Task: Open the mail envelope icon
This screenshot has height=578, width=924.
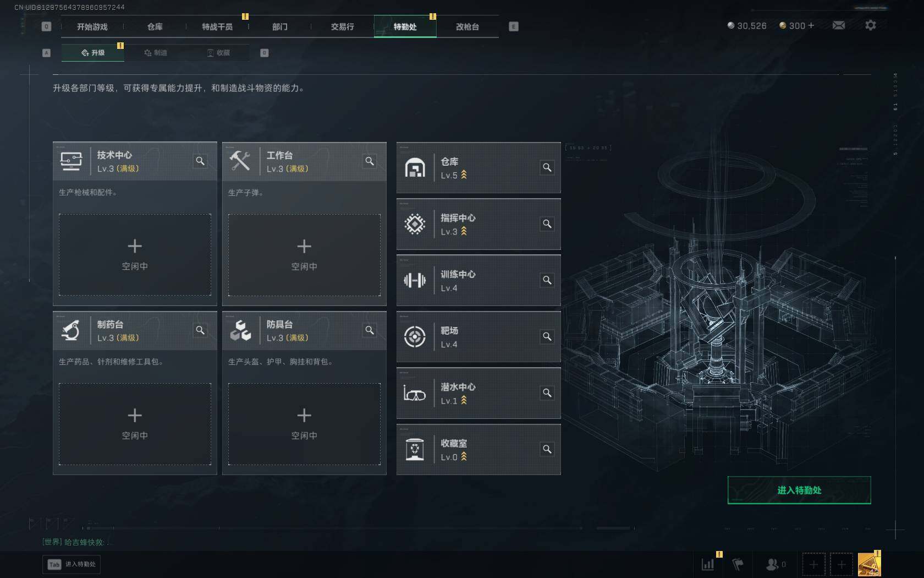Action: click(x=839, y=25)
